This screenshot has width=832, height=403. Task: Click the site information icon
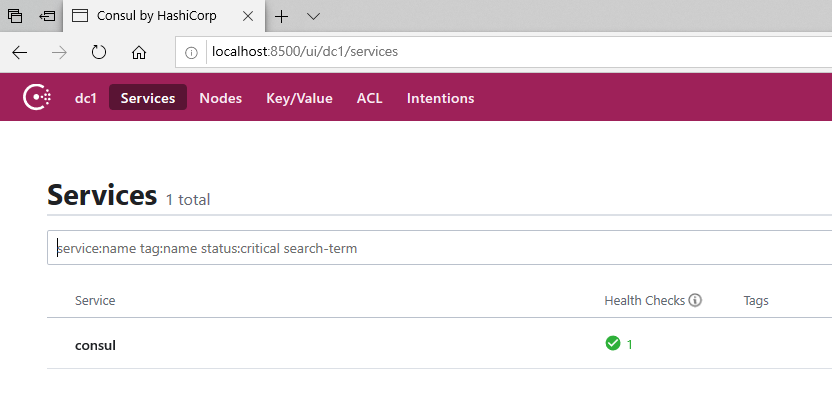point(191,52)
